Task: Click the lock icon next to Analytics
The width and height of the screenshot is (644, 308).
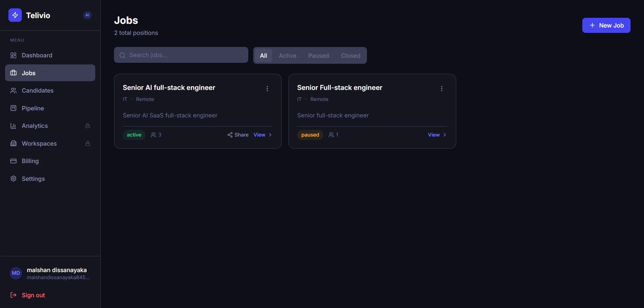Action: (x=88, y=125)
